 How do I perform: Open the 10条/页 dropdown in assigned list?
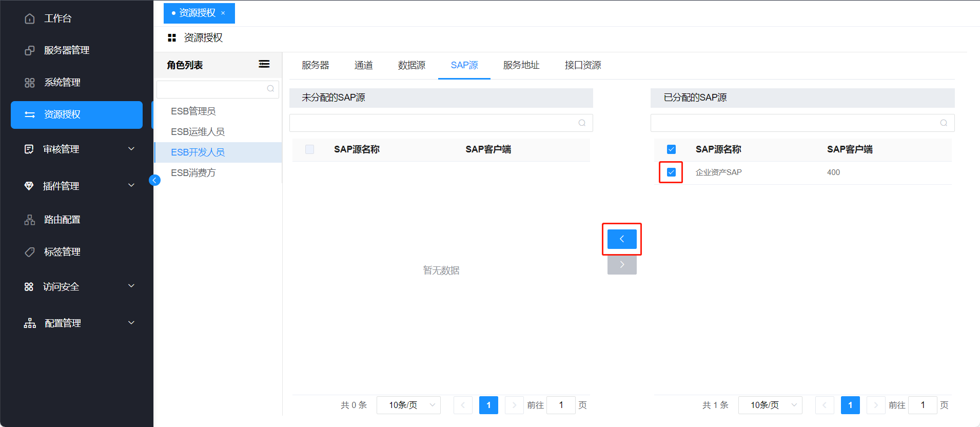770,405
